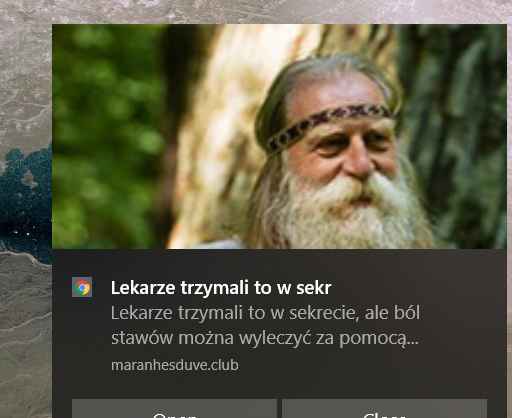512x418 pixels.
Task: Click the bold title "Lekarze trzymali to w sekr"
Action: [221, 288]
